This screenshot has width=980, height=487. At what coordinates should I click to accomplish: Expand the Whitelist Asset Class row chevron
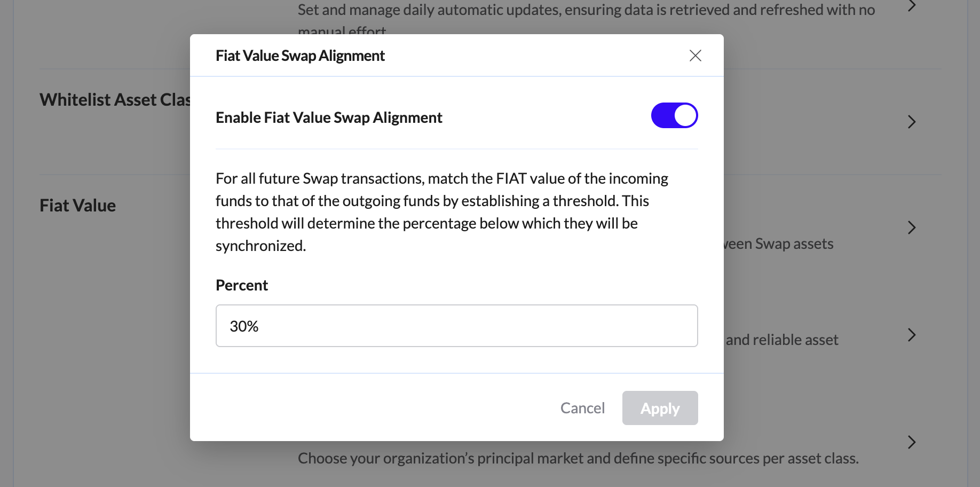coord(912,122)
